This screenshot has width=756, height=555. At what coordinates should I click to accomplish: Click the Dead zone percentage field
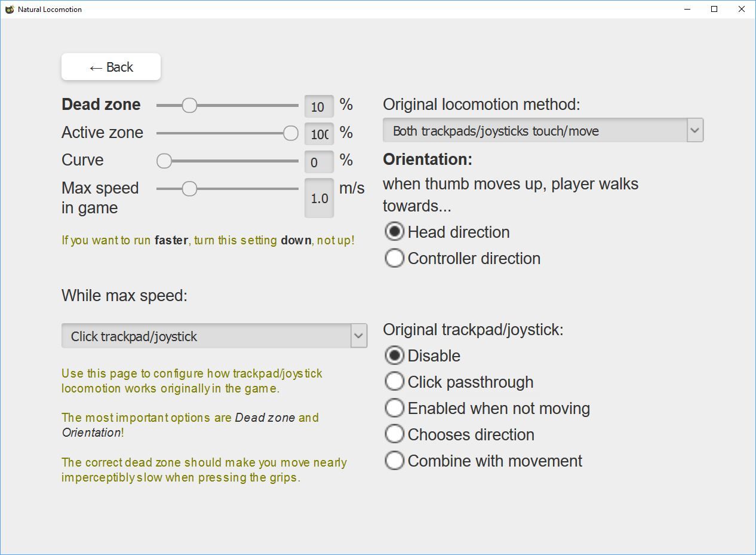click(319, 106)
